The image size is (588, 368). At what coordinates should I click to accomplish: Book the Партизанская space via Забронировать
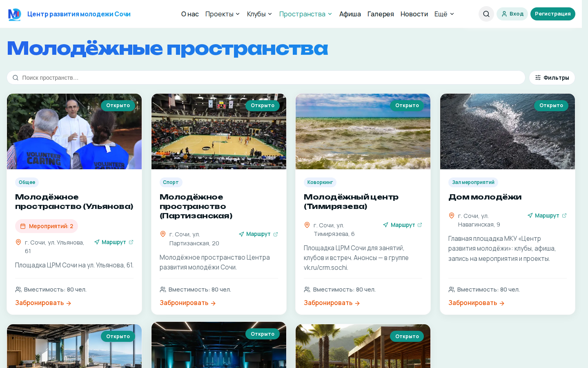tap(188, 303)
